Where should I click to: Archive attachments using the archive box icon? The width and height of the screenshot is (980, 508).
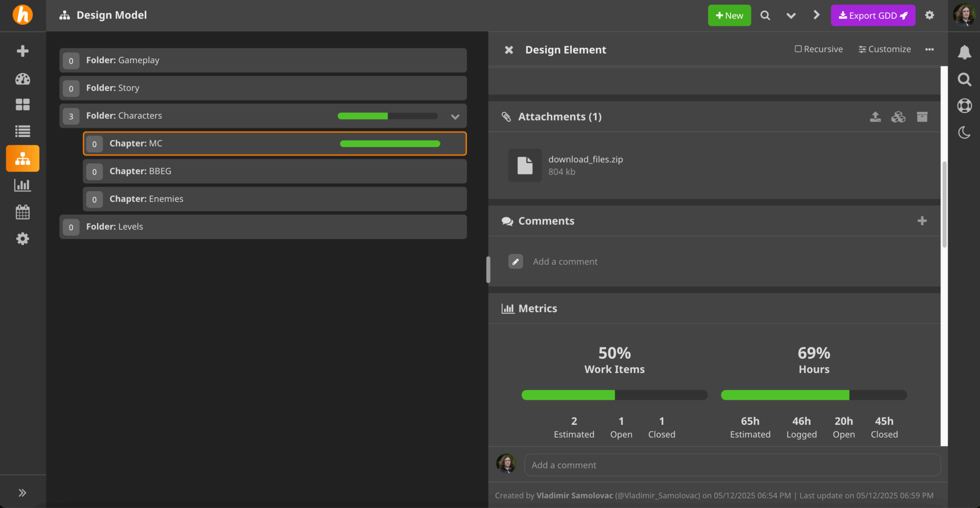[922, 116]
